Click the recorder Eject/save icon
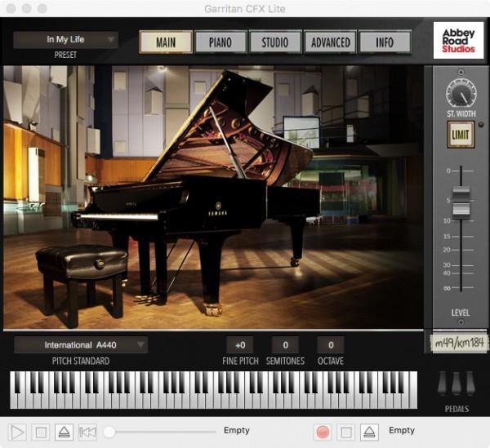 (x=369, y=432)
